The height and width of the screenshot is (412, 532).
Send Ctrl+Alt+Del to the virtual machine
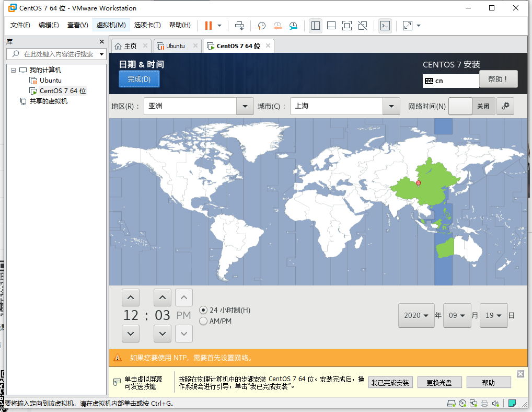(239, 26)
